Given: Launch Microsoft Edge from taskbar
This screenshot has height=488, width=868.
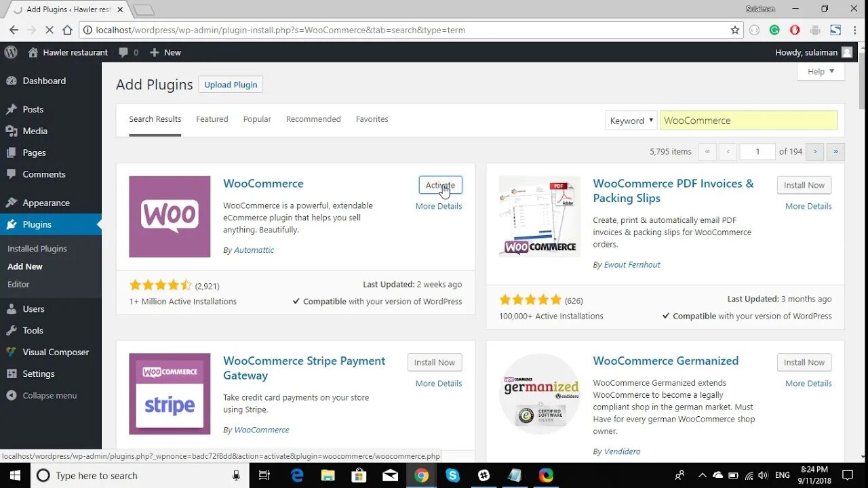Looking at the screenshot, I should click(x=297, y=475).
